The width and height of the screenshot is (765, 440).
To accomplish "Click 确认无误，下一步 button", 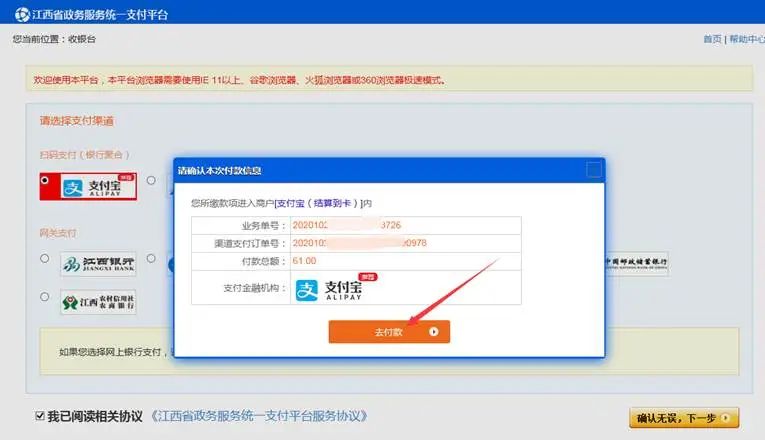I will point(684,418).
